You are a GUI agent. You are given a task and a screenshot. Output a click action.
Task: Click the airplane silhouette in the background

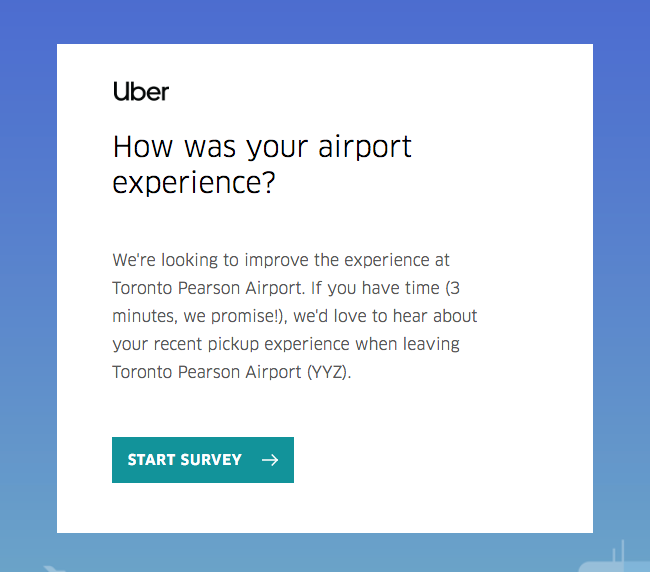54,568
